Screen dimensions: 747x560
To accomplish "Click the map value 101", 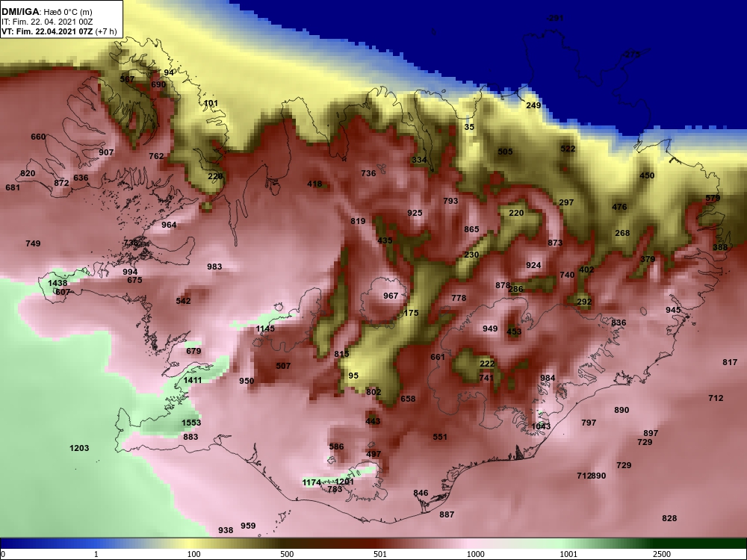I will [211, 103].
